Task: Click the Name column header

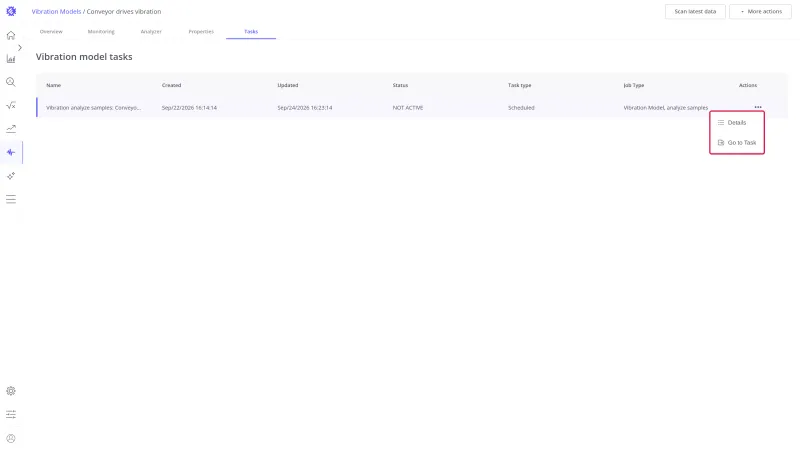Action: pos(54,85)
